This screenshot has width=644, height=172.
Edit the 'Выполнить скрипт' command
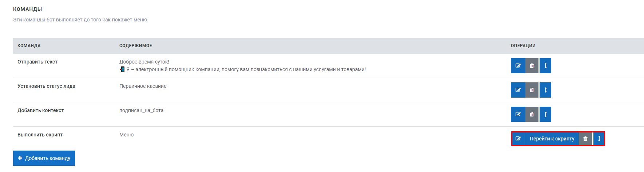[x=518, y=139]
